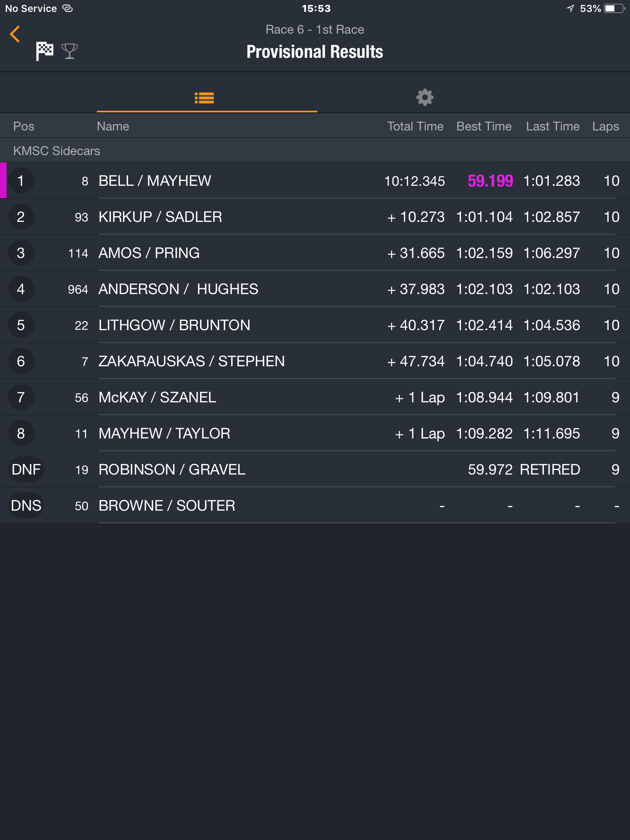Click the Laps column header

point(605,126)
